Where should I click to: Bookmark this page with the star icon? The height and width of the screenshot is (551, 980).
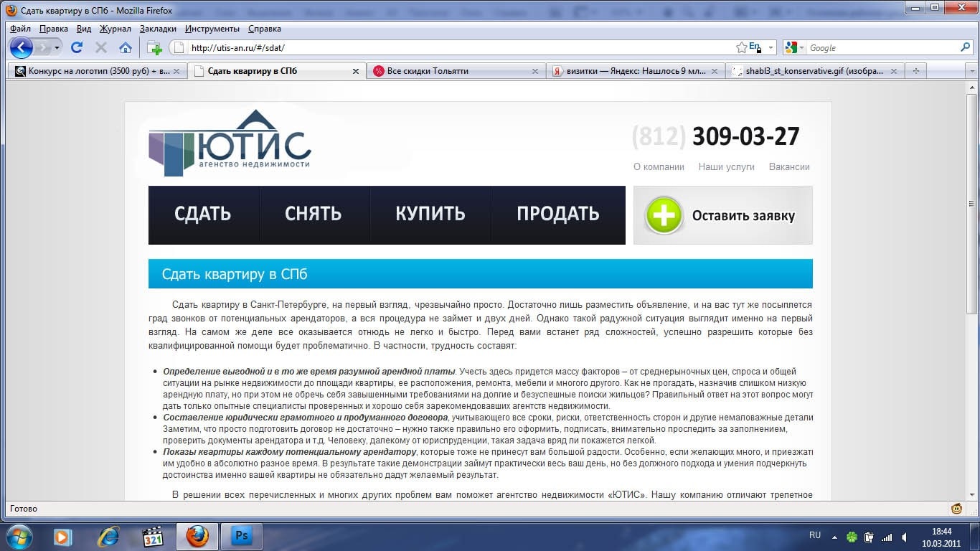tap(741, 47)
